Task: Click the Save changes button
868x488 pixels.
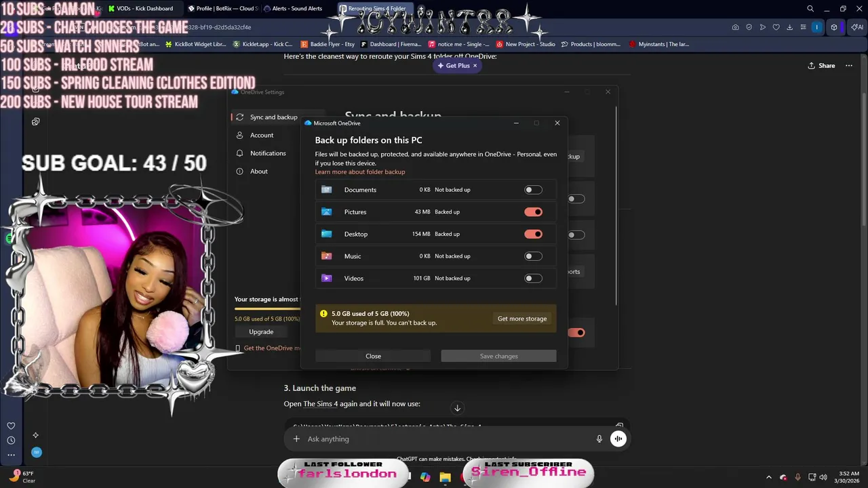Action: (x=498, y=356)
